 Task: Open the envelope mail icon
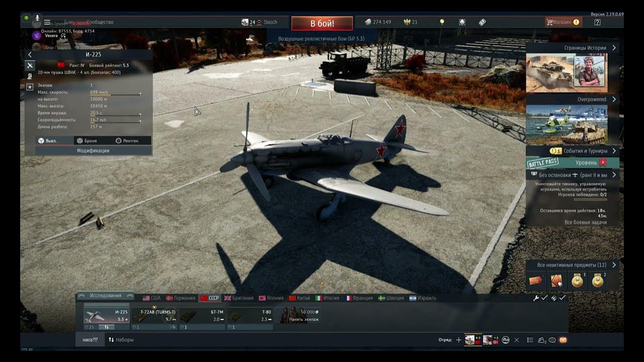(x=563, y=340)
